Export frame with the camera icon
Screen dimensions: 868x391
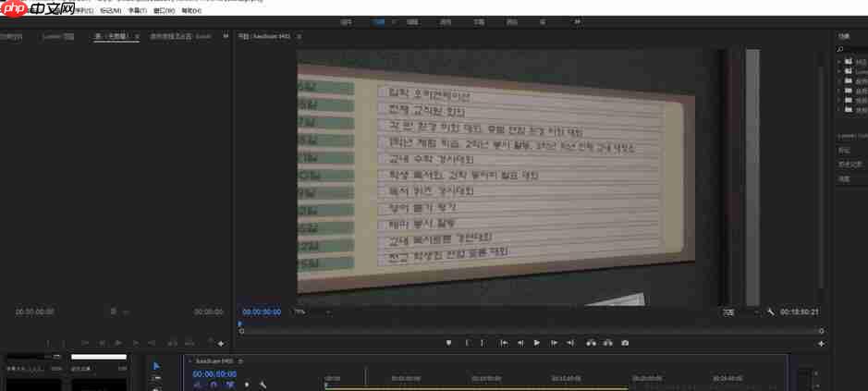click(625, 343)
